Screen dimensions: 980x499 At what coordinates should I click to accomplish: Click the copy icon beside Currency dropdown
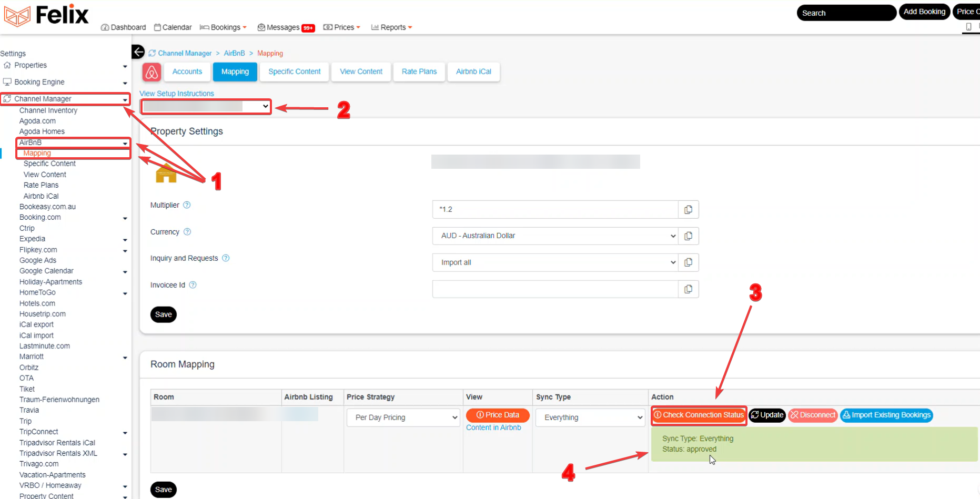(688, 236)
